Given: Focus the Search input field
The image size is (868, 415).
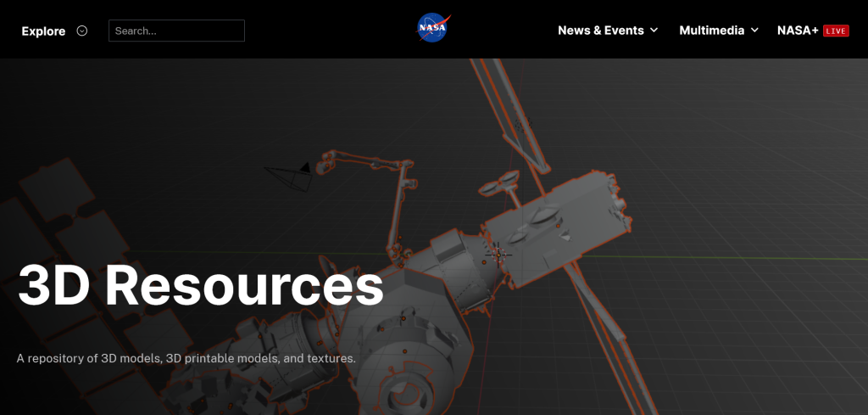Looking at the screenshot, I should [x=176, y=31].
